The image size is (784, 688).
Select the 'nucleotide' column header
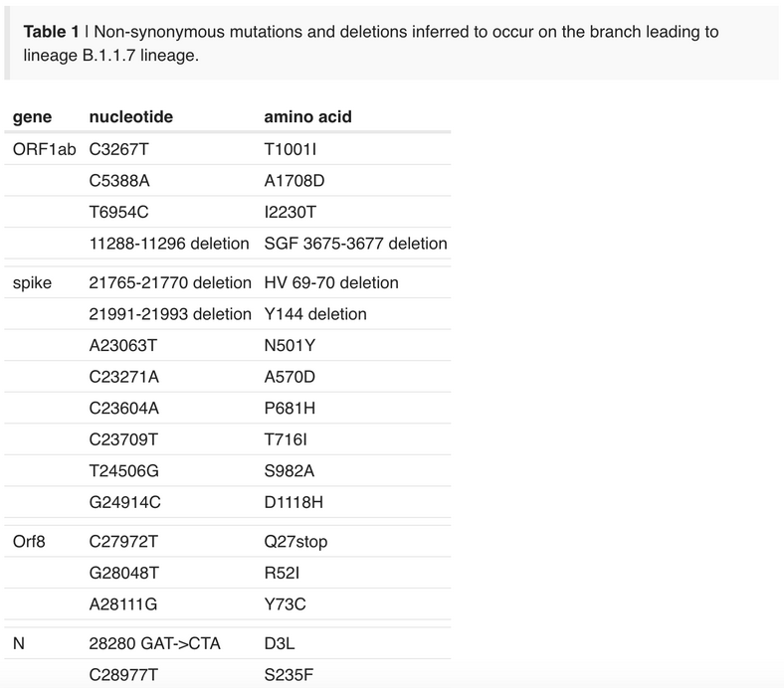[131, 117]
